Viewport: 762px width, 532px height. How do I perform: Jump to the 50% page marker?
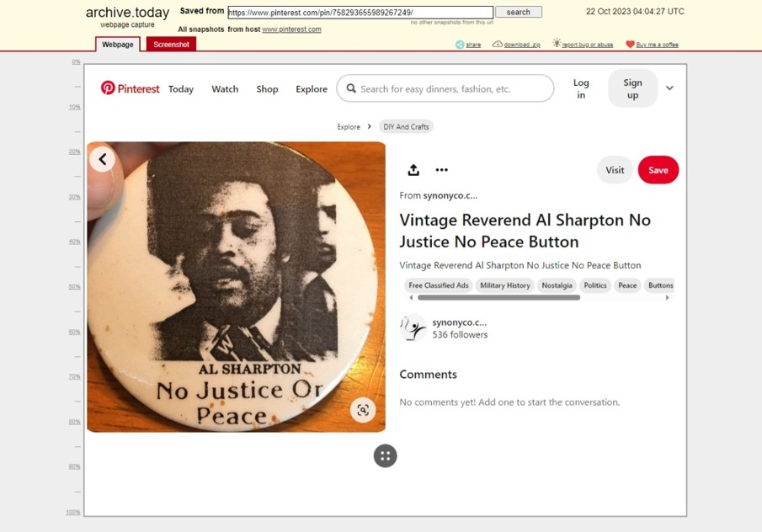tap(74, 287)
